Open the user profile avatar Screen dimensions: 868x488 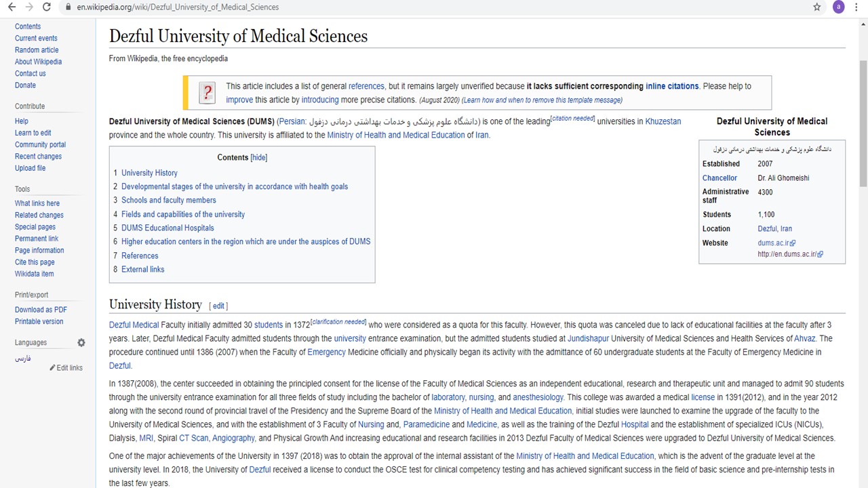[x=839, y=7]
